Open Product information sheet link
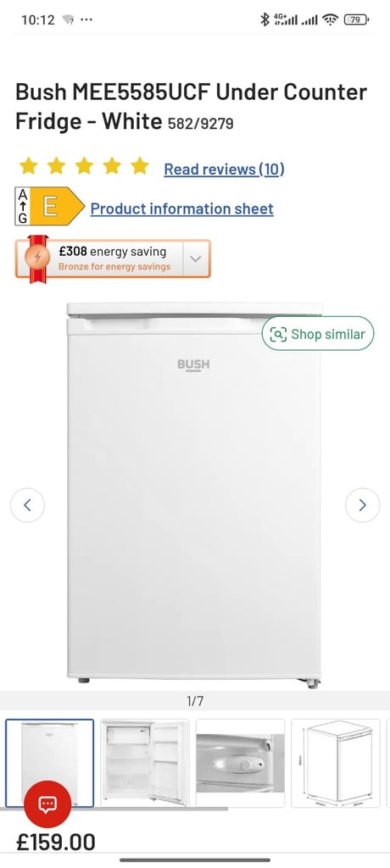The height and width of the screenshot is (868, 390). (x=181, y=209)
